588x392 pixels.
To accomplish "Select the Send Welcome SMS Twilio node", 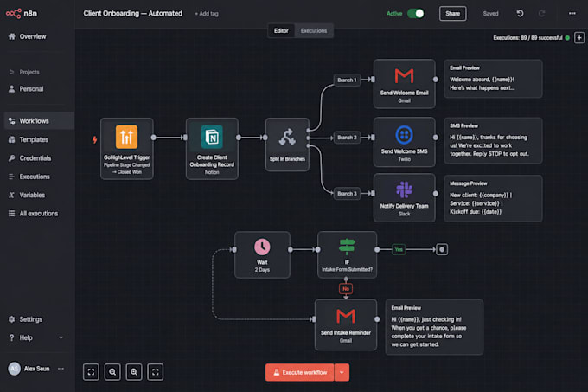I will pos(405,142).
